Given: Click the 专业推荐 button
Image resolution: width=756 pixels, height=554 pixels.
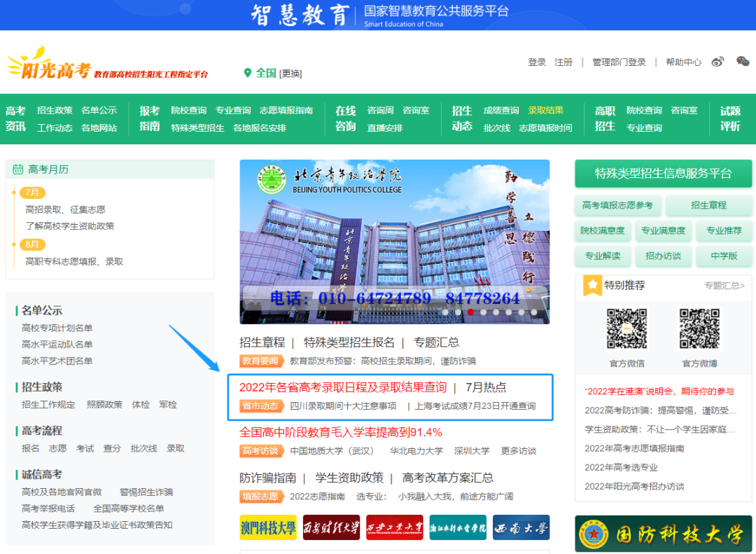Looking at the screenshot, I should click(724, 230).
